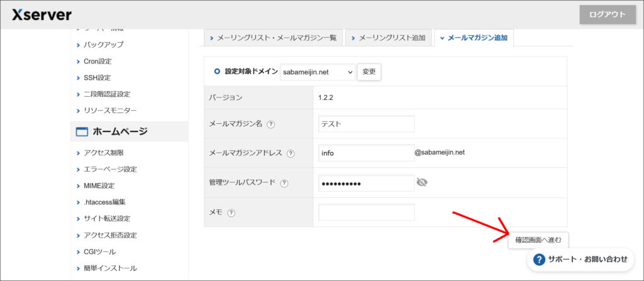Focus the メールマガジンアドレス info field
644x281 pixels.
coord(367,153)
